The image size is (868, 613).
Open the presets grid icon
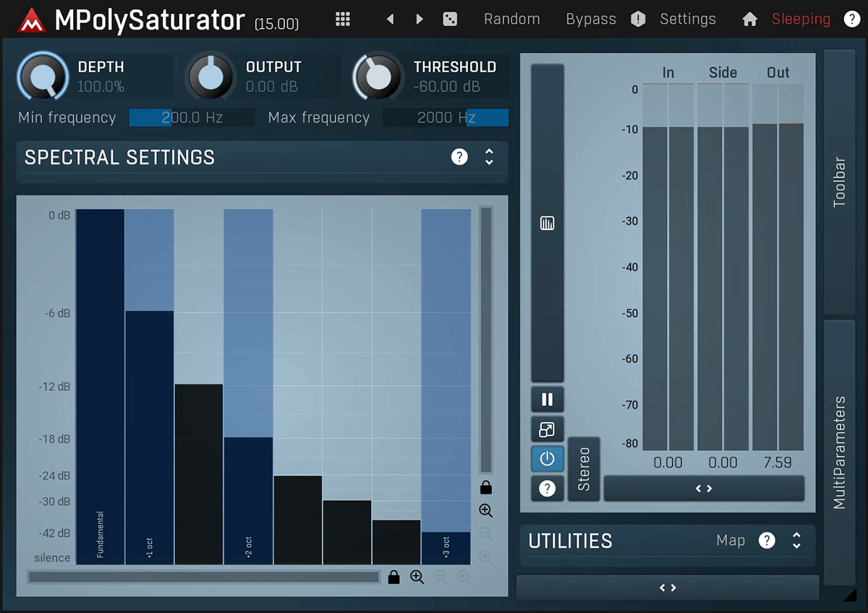(x=343, y=19)
